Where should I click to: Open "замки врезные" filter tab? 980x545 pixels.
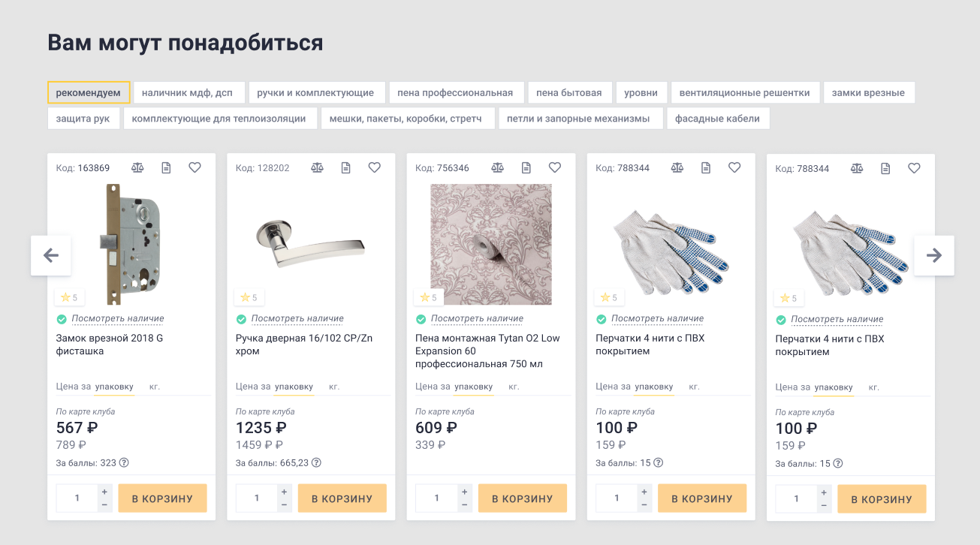[x=869, y=92]
